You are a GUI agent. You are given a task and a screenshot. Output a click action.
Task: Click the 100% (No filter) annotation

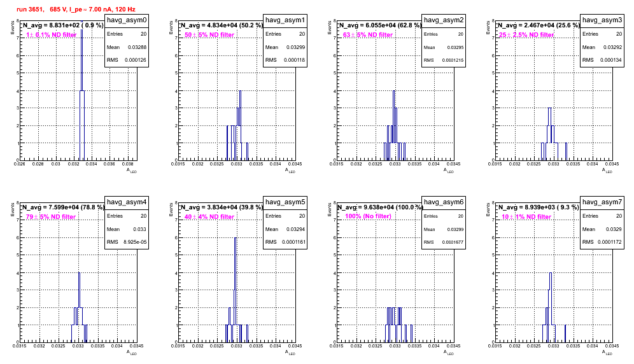click(x=368, y=216)
